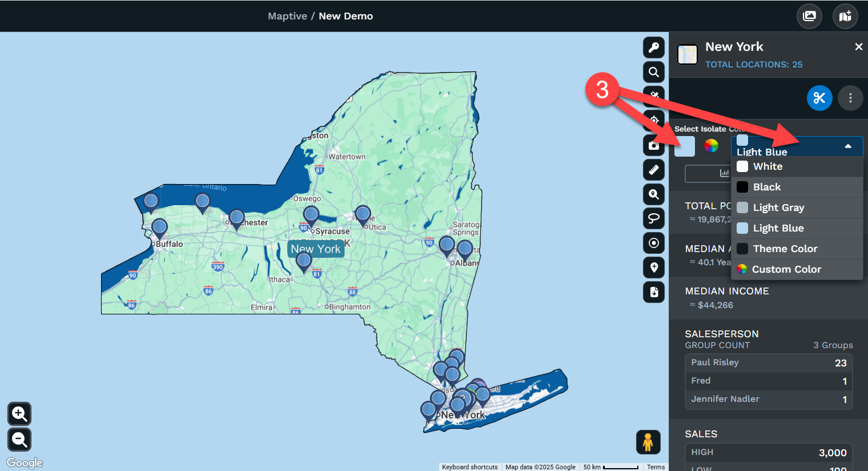This screenshot has height=471, width=868.
Task: Collapse the Light Blue isolate color dropdown
Action: point(797,146)
